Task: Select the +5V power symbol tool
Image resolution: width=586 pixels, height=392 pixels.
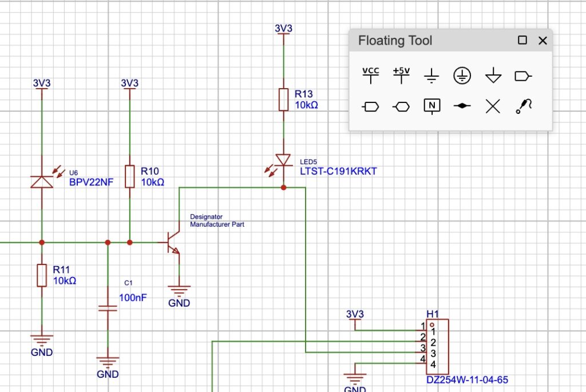Action: (401, 75)
